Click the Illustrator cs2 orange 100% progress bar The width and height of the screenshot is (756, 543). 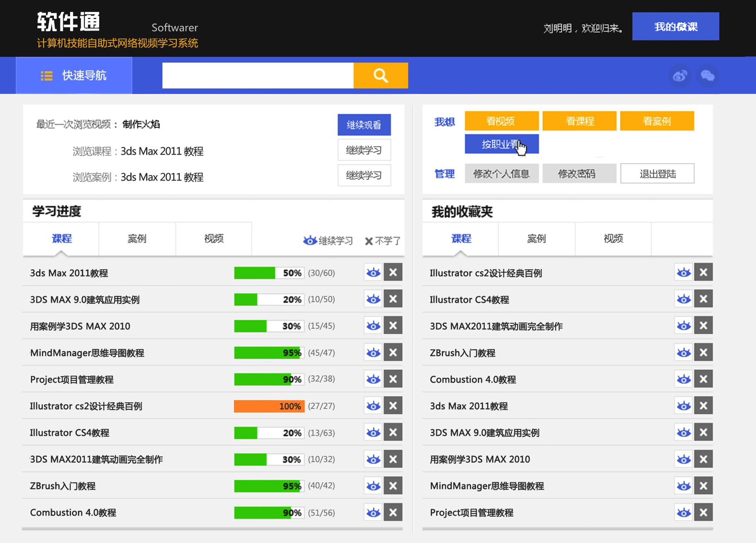click(x=269, y=406)
